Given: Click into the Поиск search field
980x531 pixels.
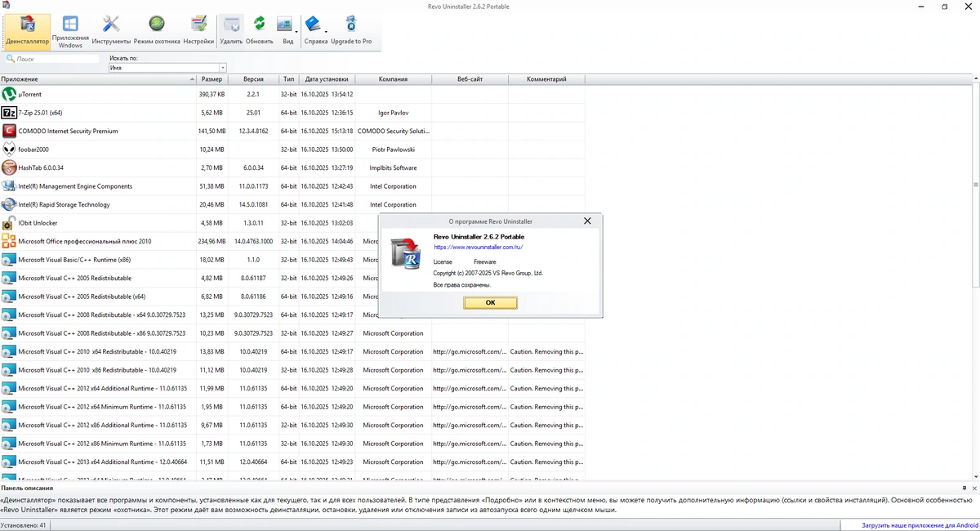Looking at the screenshot, I should tap(52, 59).
